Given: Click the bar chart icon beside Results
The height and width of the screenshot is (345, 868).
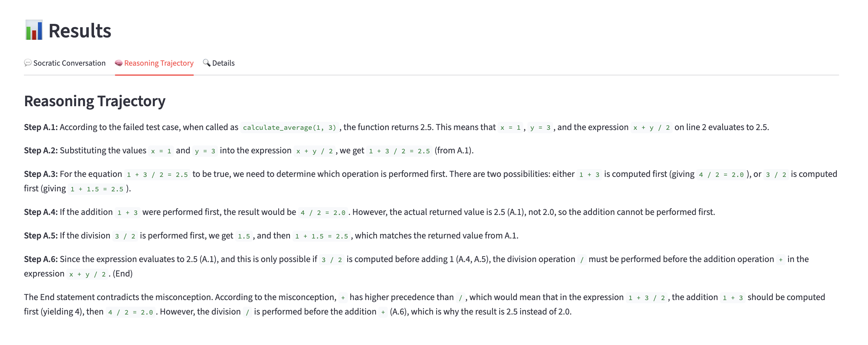Looking at the screenshot, I should coord(34,30).
